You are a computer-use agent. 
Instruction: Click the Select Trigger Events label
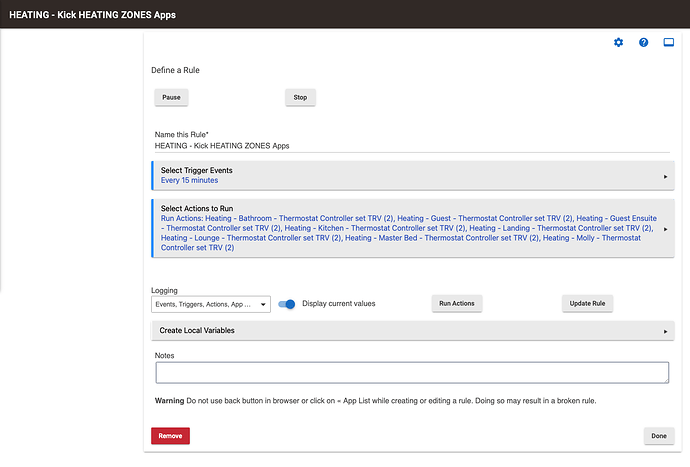point(196,170)
